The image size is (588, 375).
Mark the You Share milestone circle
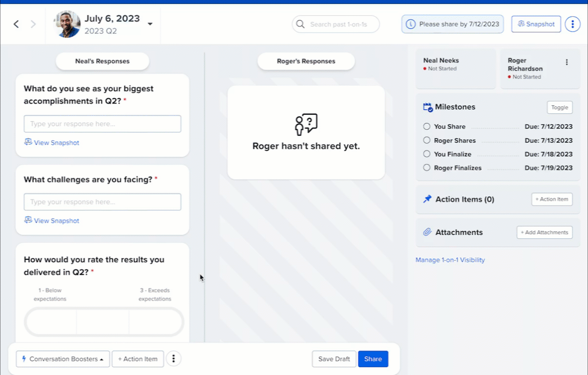[427, 126]
